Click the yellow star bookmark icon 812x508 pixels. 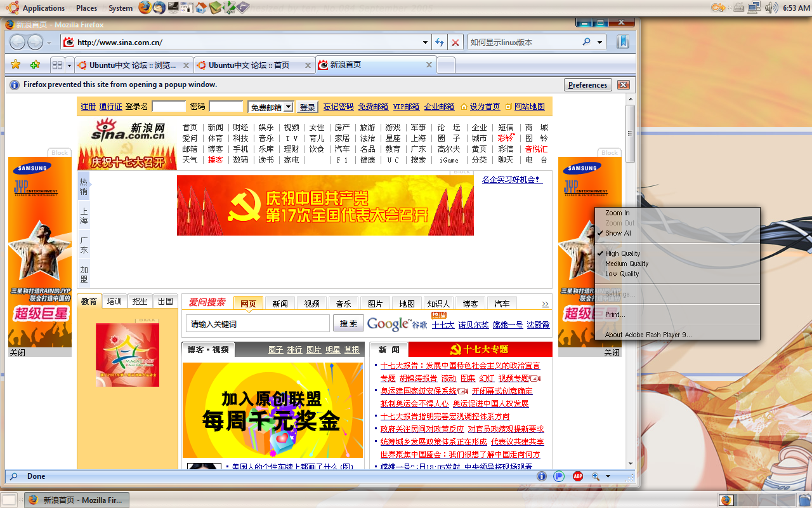[x=16, y=65]
